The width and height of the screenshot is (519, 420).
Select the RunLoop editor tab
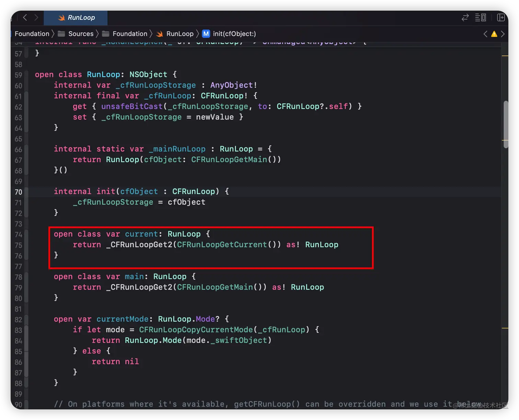[76, 18]
